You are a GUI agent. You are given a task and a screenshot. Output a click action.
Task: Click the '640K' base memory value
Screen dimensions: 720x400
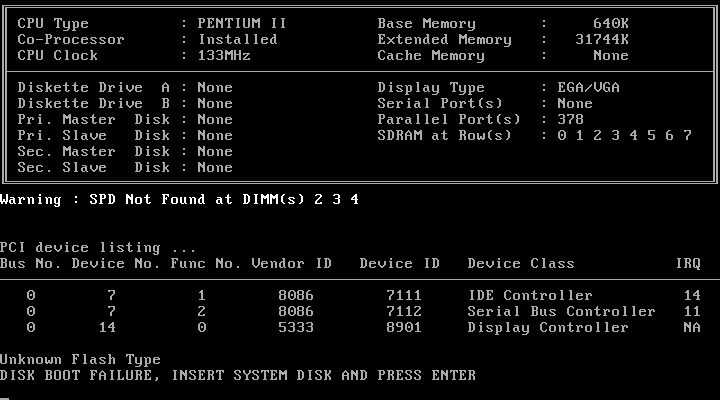pos(611,23)
